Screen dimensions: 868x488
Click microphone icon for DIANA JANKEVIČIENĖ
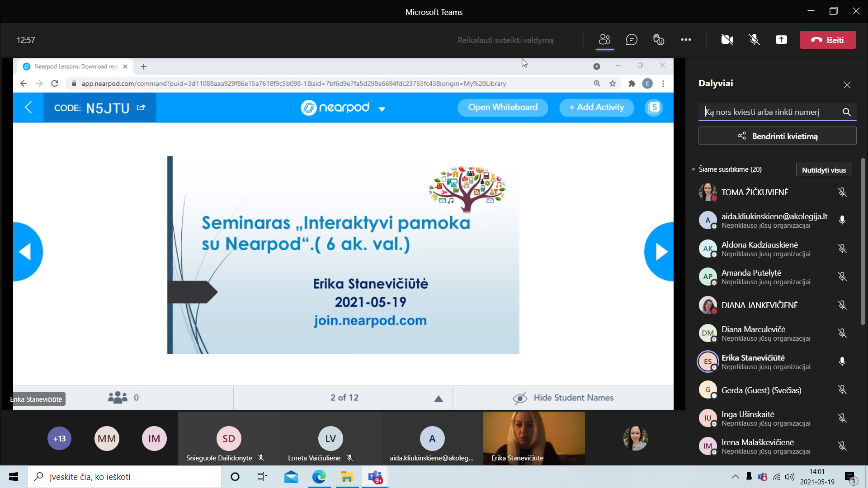pyautogui.click(x=842, y=305)
